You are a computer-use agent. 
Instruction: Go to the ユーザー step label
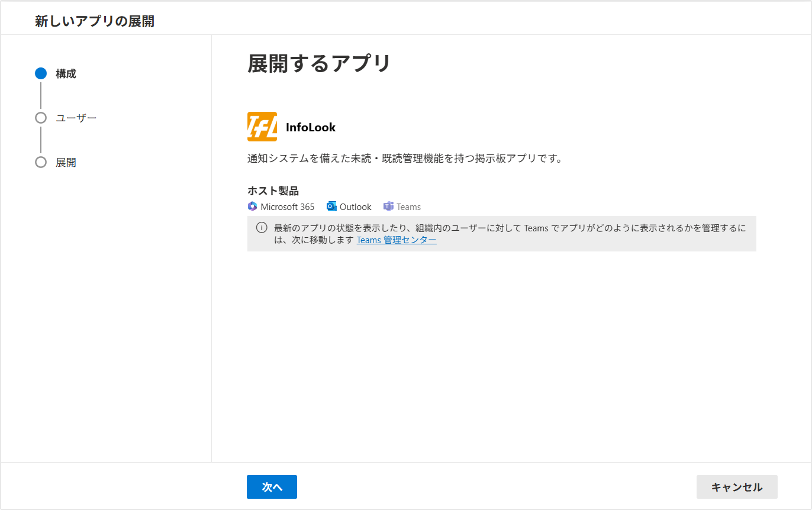pyautogui.click(x=76, y=118)
